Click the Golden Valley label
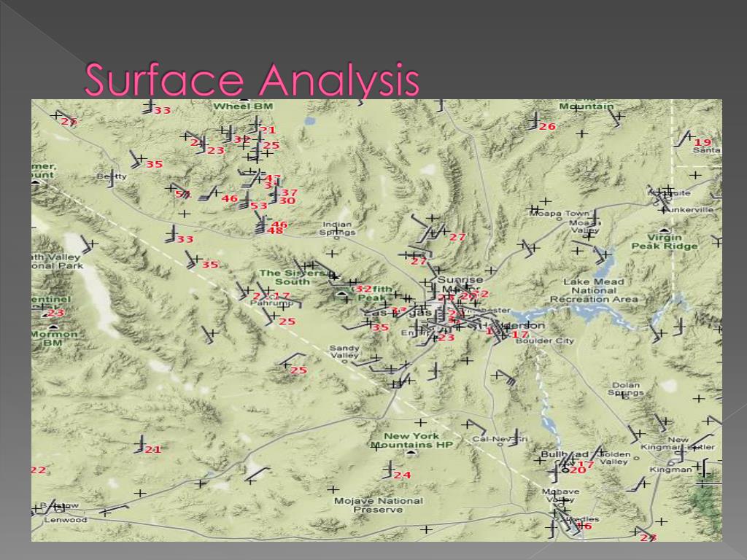This screenshot has height=560, width=747. coord(614,458)
